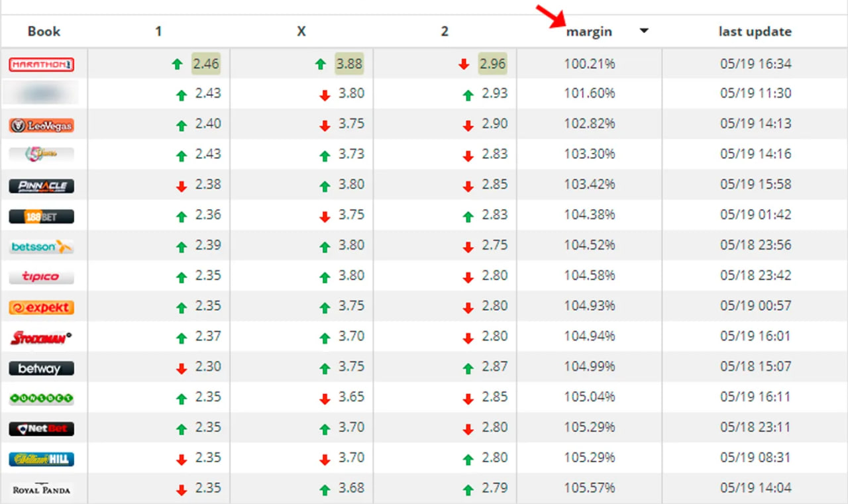The height and width of the screenshot is (504, 848).
Task: Click the 188BET bookmaker logo
Action: pyautogui.click(x=41, y=217)
